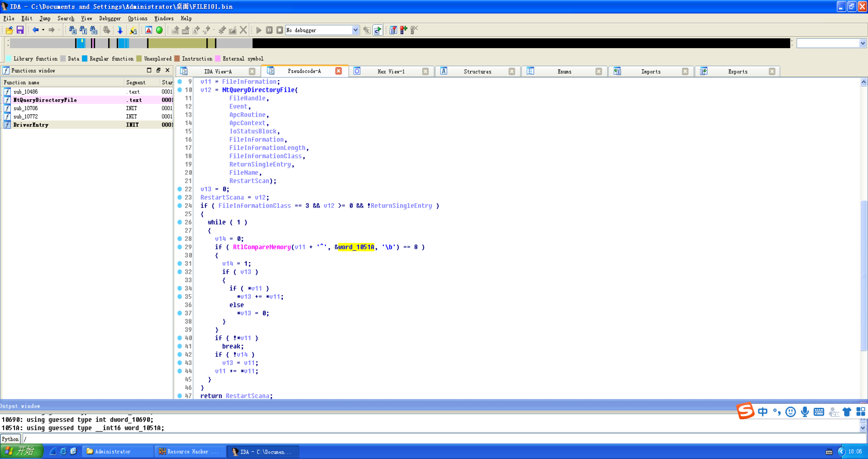Image resolution: width=868 pixels, height=459 pixels.
Task: Toggle the breakpoint dot on line 29
Action: coord(179,247)
